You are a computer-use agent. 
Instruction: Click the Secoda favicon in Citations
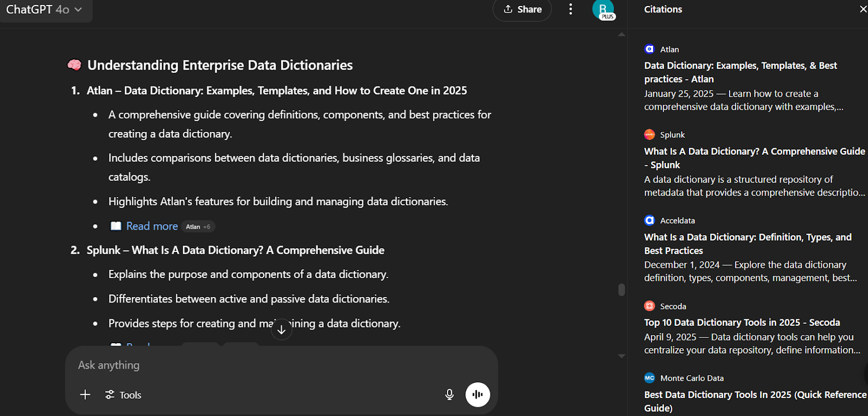point(649,306)
